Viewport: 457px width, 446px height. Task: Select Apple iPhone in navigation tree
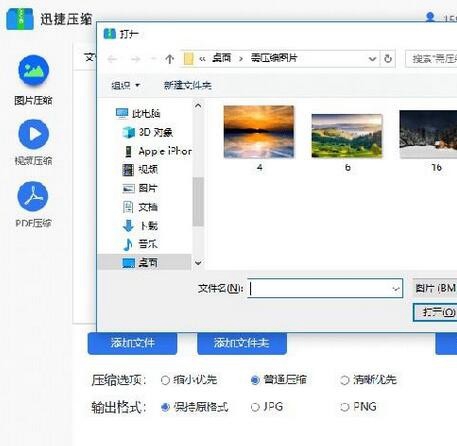pyautogui.click(x=158, y=151)
